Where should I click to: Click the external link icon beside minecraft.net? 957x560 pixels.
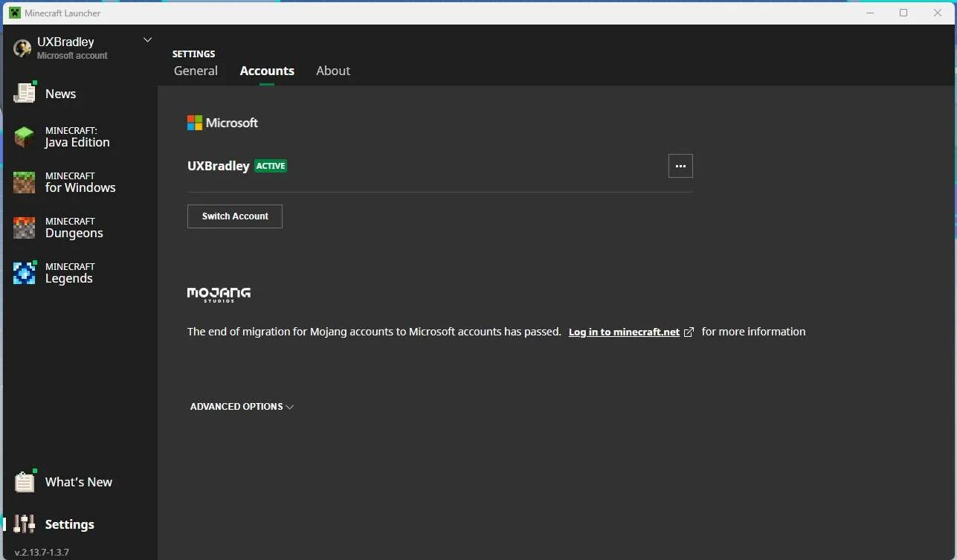click(689, 332)
